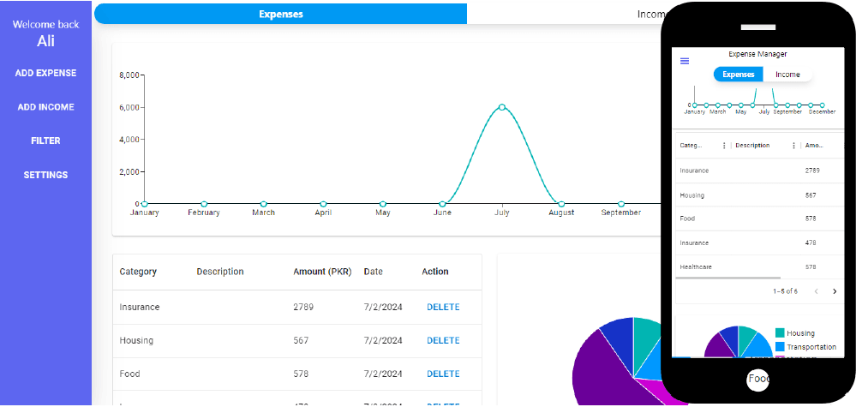Open the hamburger menu in phone preview

pos(685,61)
